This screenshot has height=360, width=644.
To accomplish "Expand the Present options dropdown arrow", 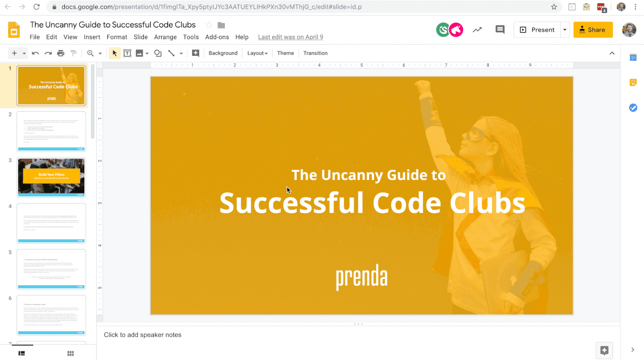I will coord(565,30).
